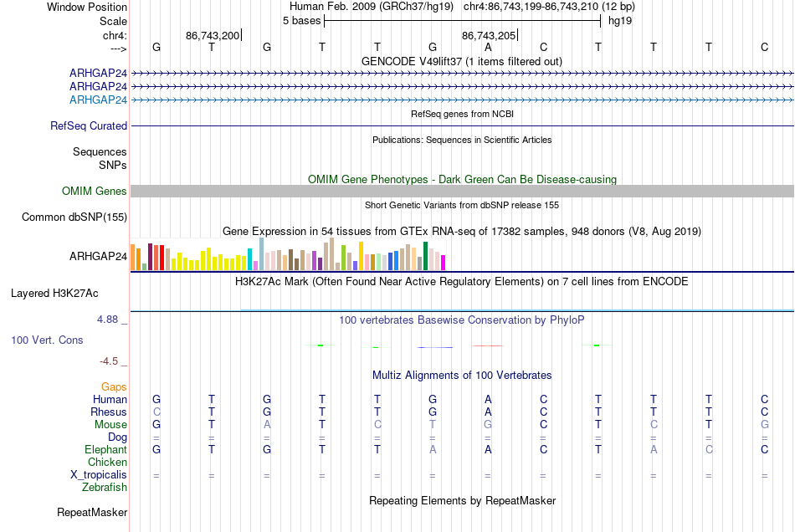Click the cyan GTEx expression bar
Screen dimensions: 795x532
click(x=249, y=259)
